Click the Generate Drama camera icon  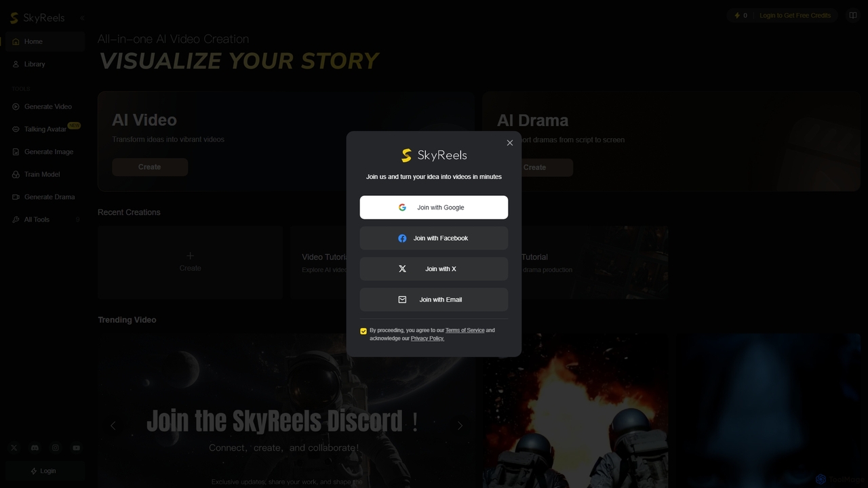[16, 197]
